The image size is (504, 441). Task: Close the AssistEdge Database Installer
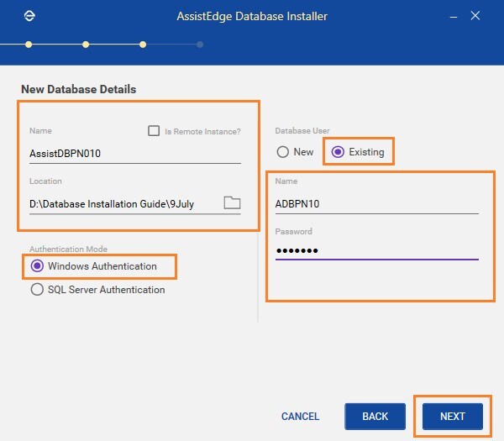(x=475, y=15)
